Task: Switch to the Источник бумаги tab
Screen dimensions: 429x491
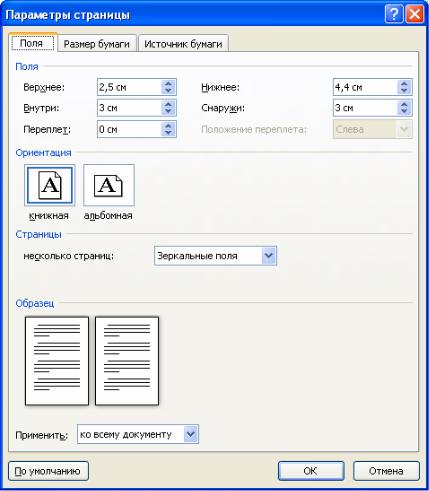Action: point(183,44)
